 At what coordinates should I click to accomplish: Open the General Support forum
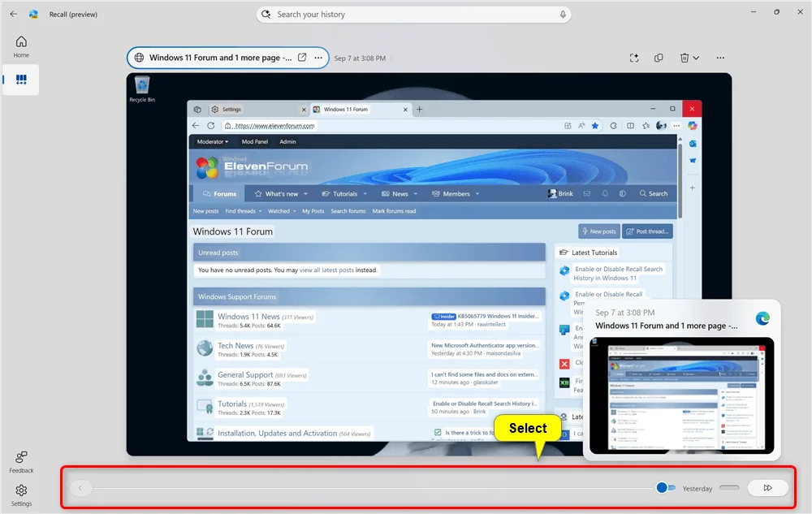(245, 374)
